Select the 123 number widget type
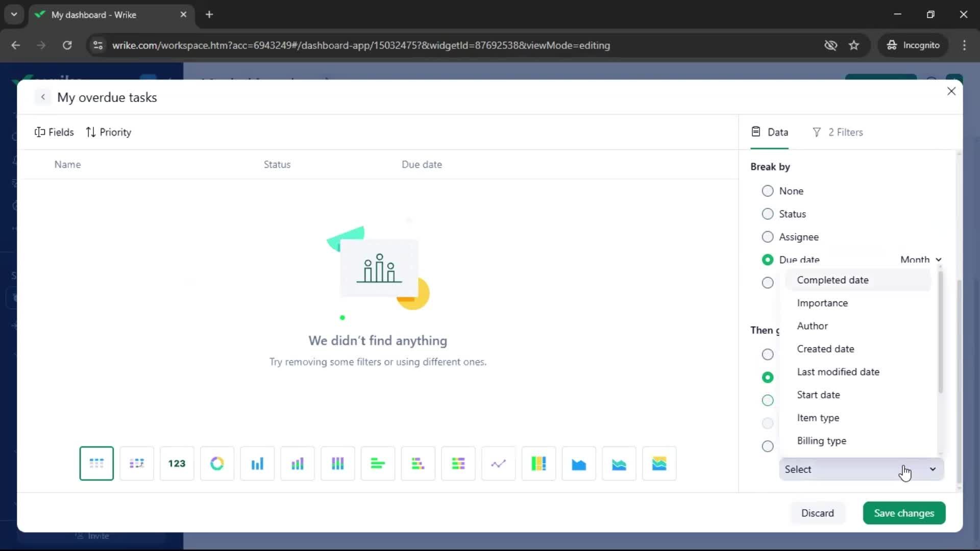This screenshot has height=551, width=980. click(x=177, y=463)
